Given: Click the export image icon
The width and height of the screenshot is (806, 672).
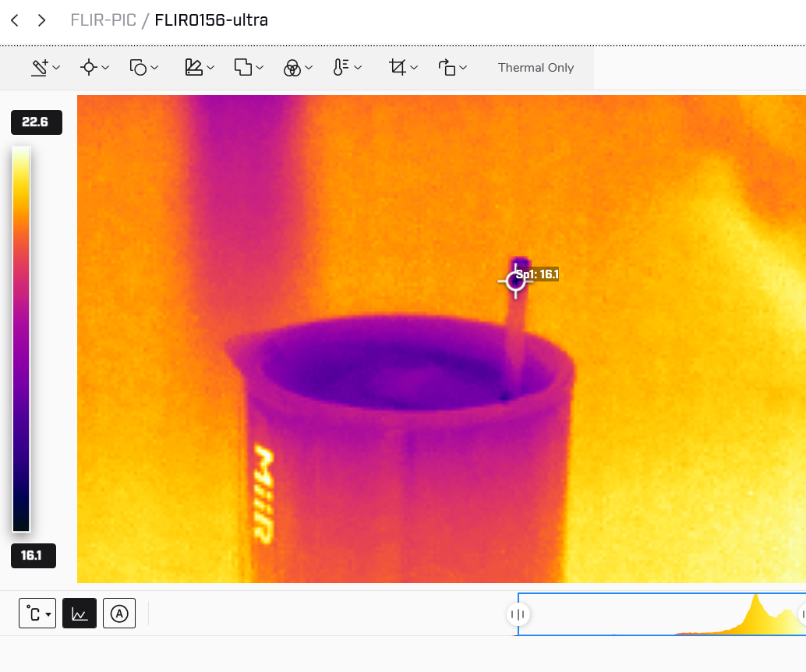Looking at the screenshot, I should click(447, 68).
